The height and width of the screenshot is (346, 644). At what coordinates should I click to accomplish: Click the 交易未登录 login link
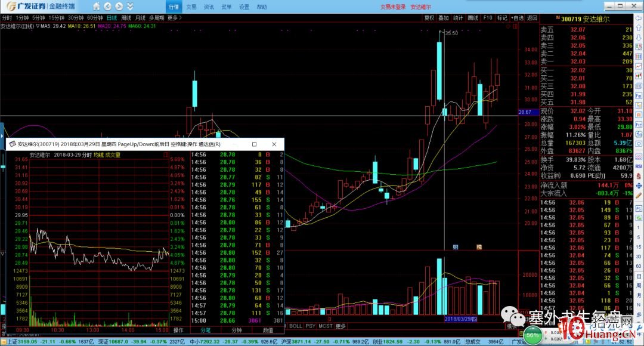pos(392,7)
